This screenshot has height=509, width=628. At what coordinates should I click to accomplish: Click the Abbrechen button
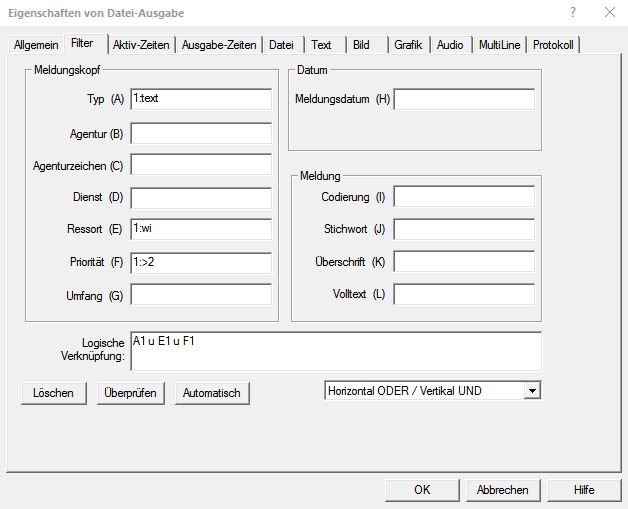point(502,490)
